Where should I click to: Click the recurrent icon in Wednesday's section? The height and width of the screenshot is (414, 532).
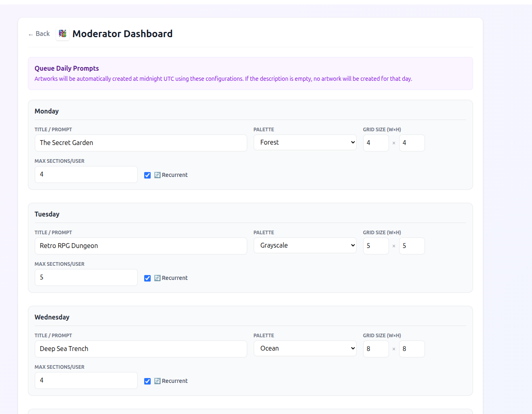[158, 381]
